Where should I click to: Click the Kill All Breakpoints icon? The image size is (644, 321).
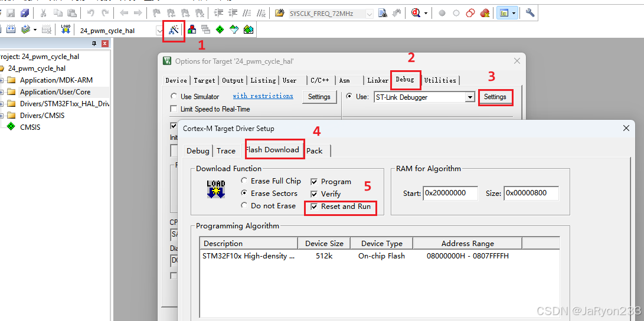click(485, 13)
